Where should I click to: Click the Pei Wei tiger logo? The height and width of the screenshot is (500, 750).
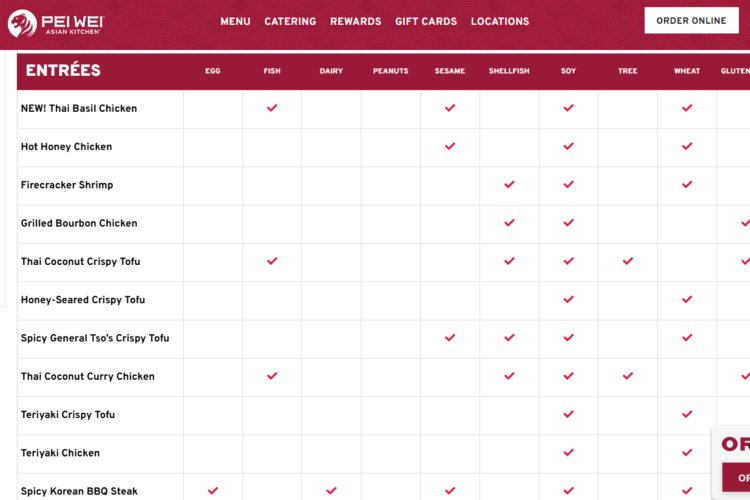click(22, 23)
